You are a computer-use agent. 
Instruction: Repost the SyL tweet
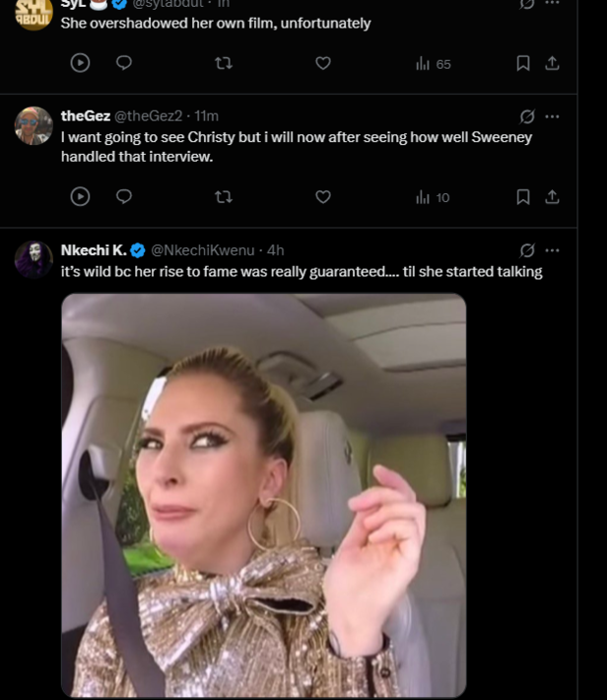[x=224, y=63]
